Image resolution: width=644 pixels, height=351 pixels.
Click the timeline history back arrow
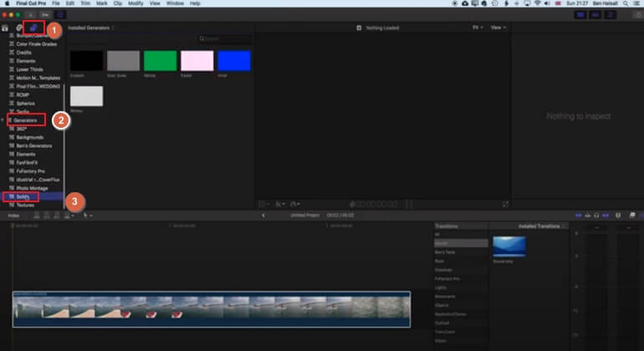pos(263,216)
